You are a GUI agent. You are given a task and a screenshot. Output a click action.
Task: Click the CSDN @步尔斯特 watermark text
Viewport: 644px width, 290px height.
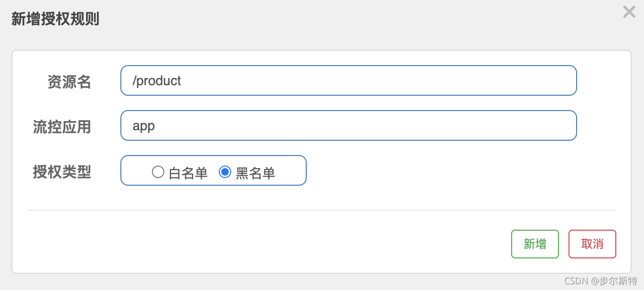601,281
